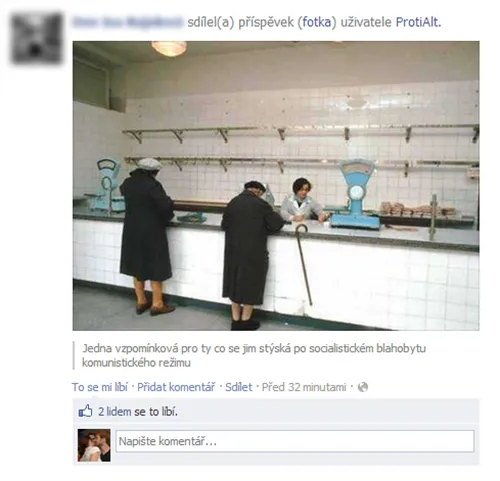Open the shared butcher shop photo
The image size is (500, 481).
click(276, 186)
